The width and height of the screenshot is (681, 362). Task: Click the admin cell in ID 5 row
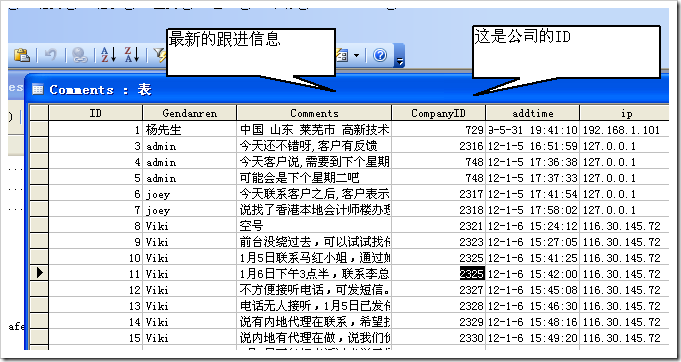point(189,178)
